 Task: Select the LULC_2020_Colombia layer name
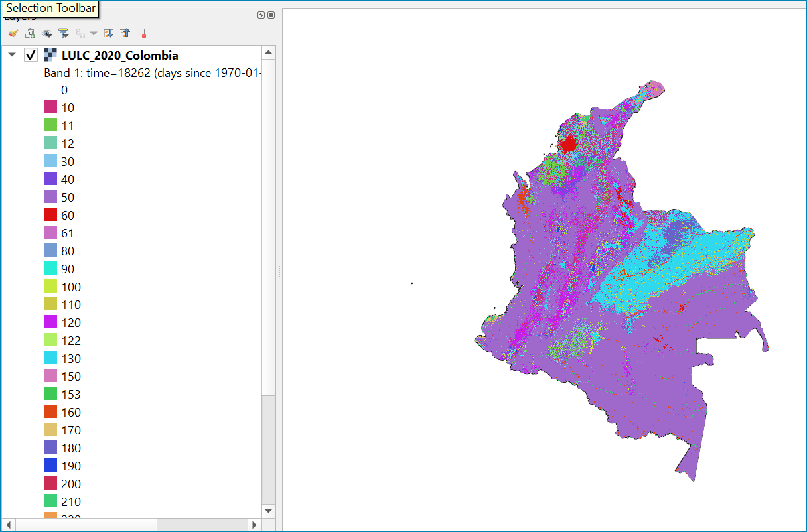pos(119,55)
